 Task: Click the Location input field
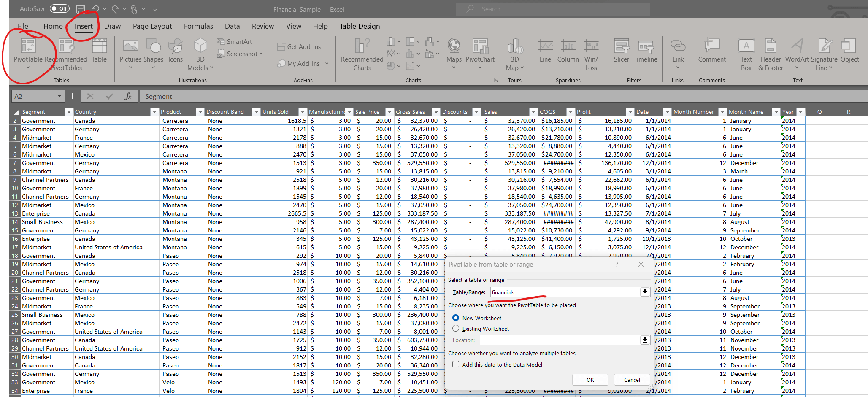tap(560, 340)
